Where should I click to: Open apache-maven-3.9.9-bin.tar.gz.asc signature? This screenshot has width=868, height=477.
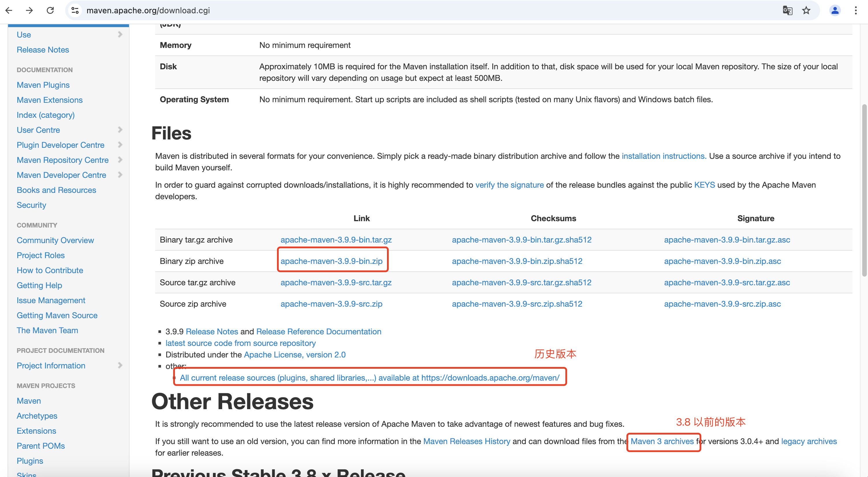[x=727, y=240]
